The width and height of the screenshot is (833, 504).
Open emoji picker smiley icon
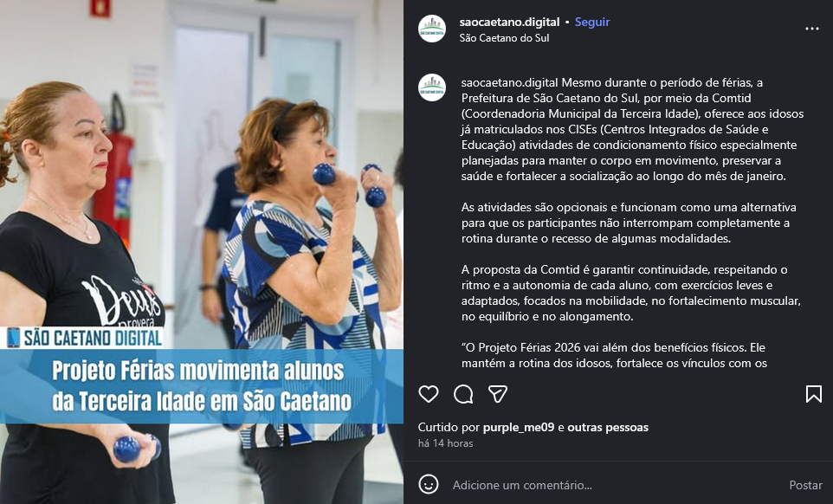428,484
